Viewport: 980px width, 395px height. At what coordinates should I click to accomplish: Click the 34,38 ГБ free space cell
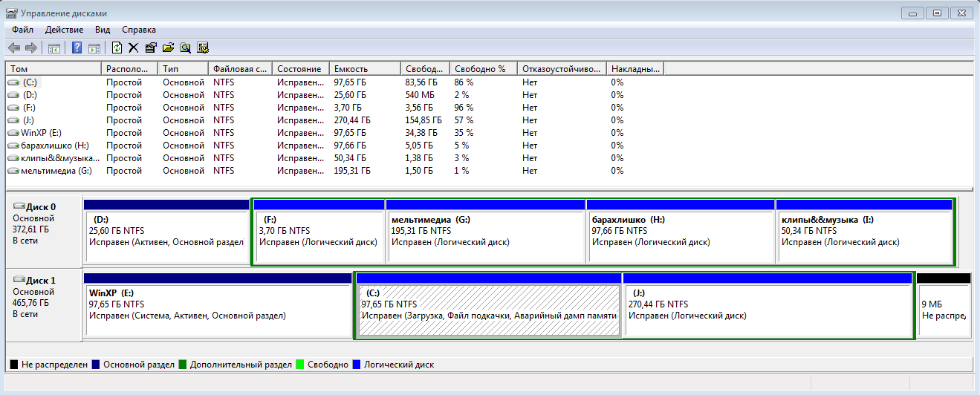[x=421, y=133]
